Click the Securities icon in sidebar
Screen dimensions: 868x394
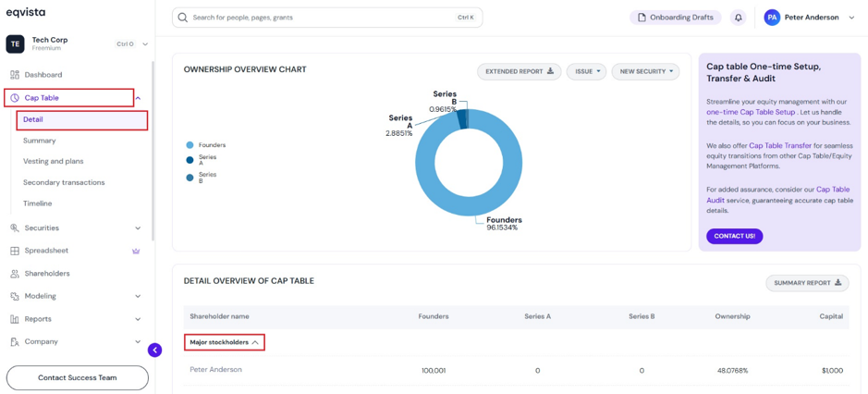15,228
